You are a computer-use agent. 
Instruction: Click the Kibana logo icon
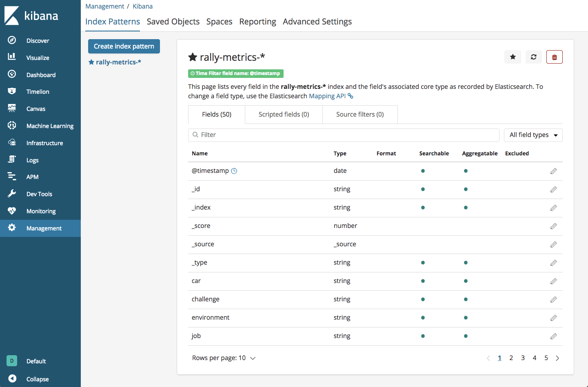[12, 15]
